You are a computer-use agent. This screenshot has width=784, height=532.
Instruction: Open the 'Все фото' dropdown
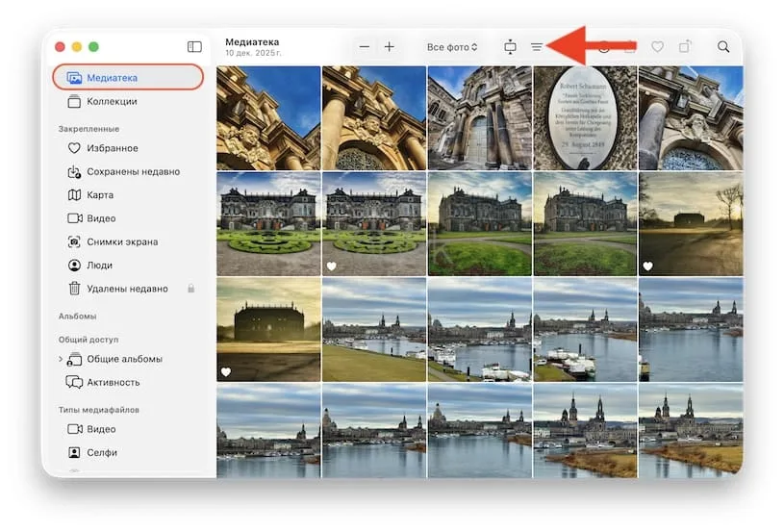coord(452,46)
